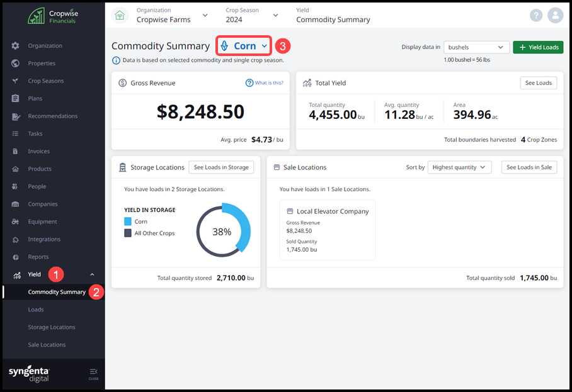This screenshot has width=572, height=392.
Task: Open the Crop Season 2024 selector
Action: [252, 15]
